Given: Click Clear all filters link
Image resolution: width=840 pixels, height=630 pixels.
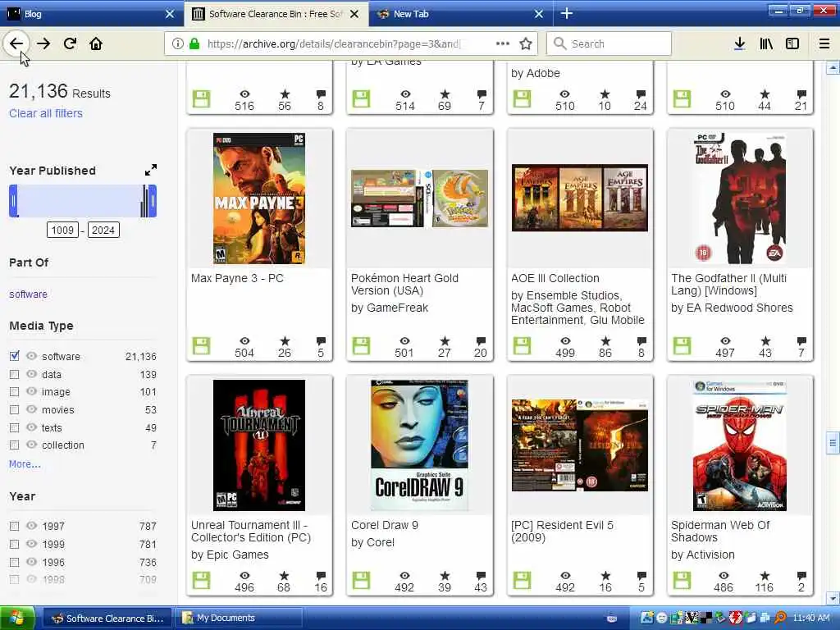Looking at the screenshot, I should (x=46, y=113).
